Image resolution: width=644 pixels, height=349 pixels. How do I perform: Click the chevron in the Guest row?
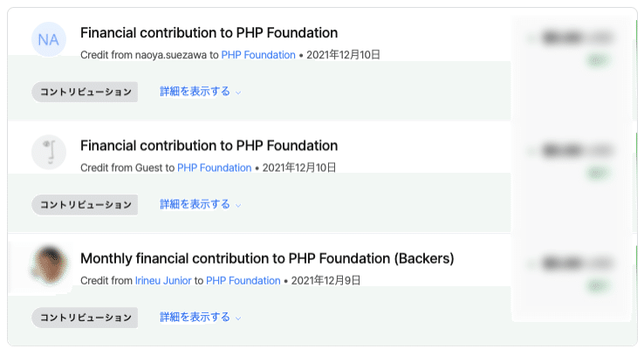[238, 205]
